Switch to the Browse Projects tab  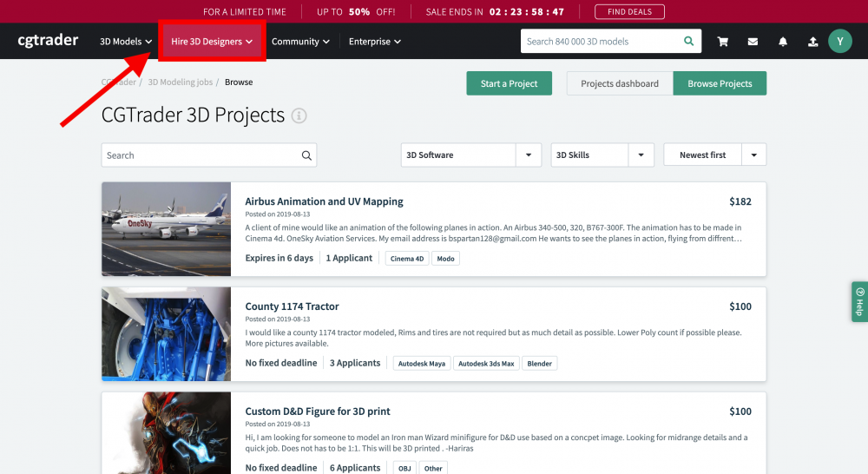click(720, 83)
